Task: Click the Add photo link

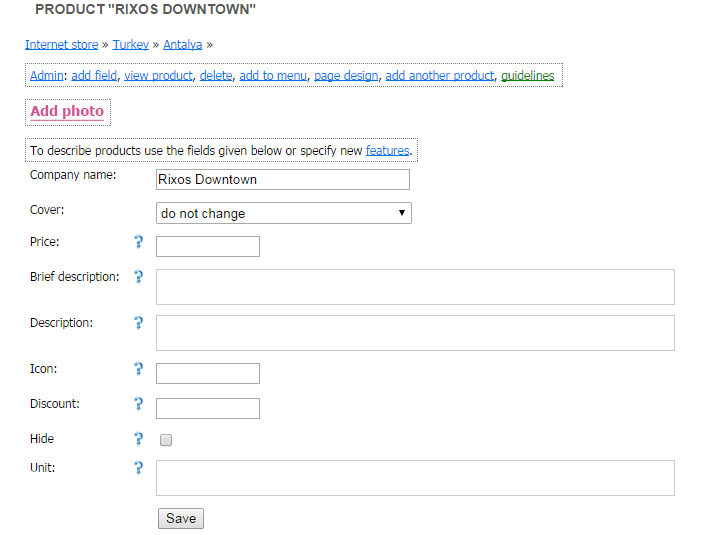Action: [67, 111]
